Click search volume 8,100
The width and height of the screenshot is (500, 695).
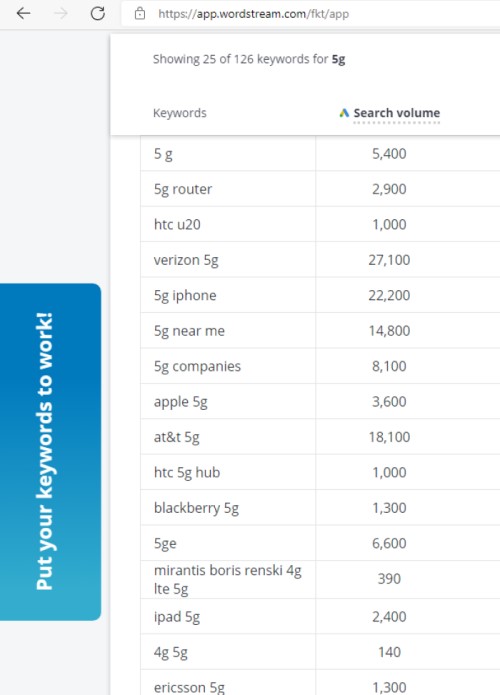point(389,367)
